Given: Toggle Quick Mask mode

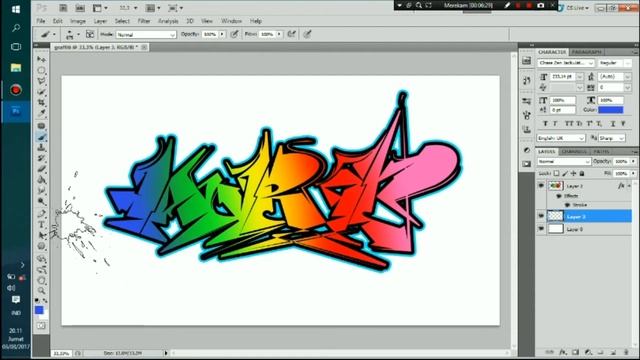Looking at the screenshot, I should [41, 326].
